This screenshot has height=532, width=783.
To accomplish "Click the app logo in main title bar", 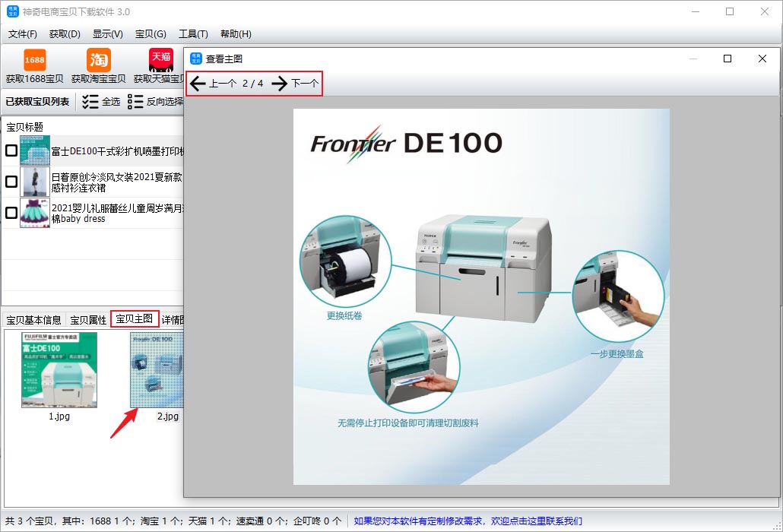I will [12, 11].
